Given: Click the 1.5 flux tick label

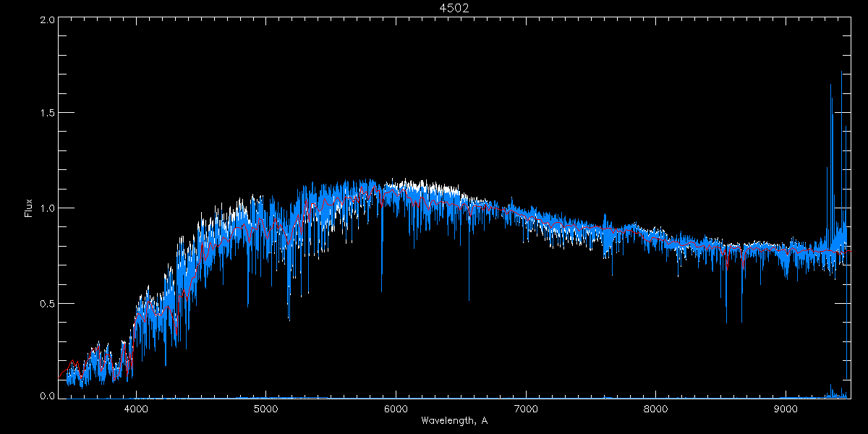Looking at the screenshot, I should 47,113.
